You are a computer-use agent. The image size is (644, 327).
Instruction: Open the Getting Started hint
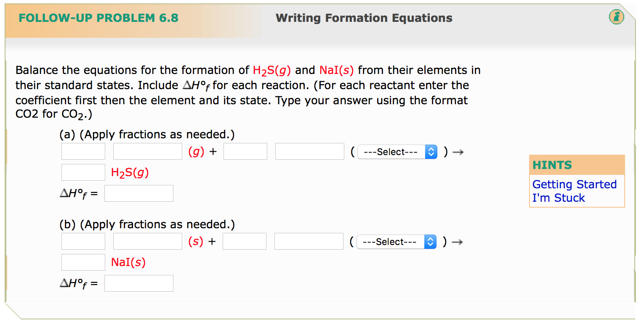tap(575, 184)
